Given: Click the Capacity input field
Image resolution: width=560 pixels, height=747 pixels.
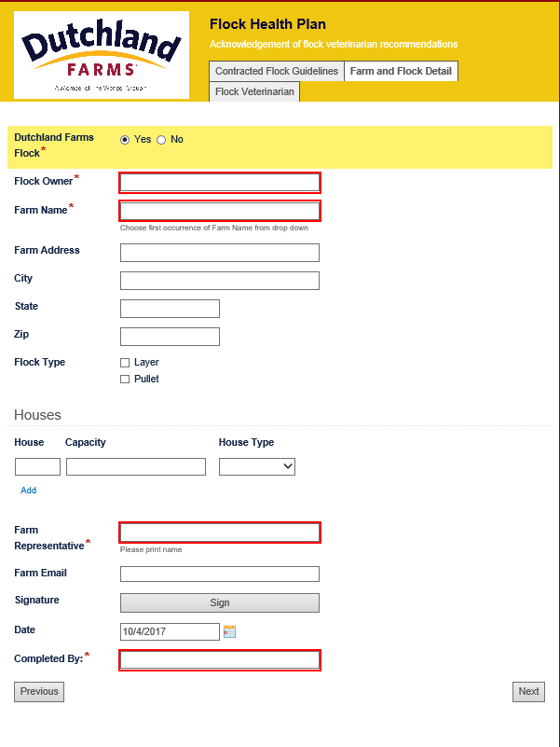Looking at the screenshot, I should coord(136,466).
